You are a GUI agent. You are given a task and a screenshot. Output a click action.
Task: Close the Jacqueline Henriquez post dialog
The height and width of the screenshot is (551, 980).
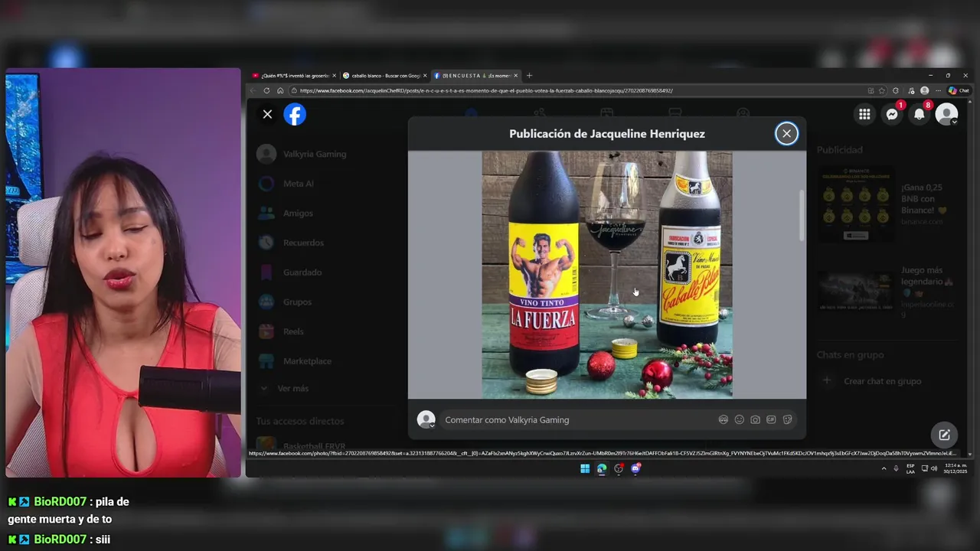(786, 133)
